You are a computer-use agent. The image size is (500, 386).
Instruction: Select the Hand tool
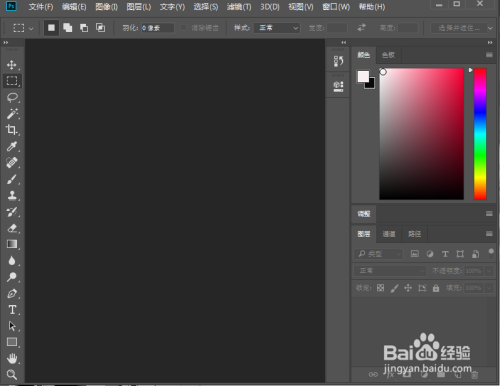[12, 359]
